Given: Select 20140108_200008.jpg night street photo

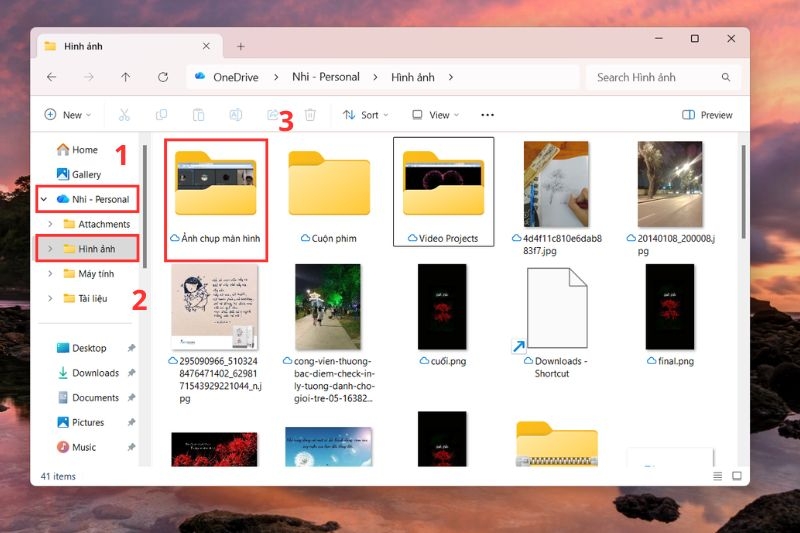Looking at the screenshot, I should 670,198.
